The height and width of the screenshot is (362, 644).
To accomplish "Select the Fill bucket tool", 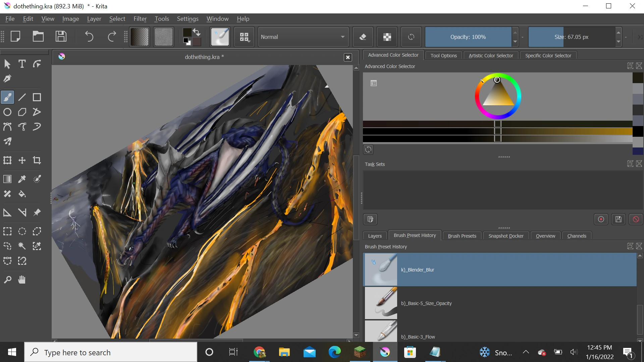I will [22, 194].
